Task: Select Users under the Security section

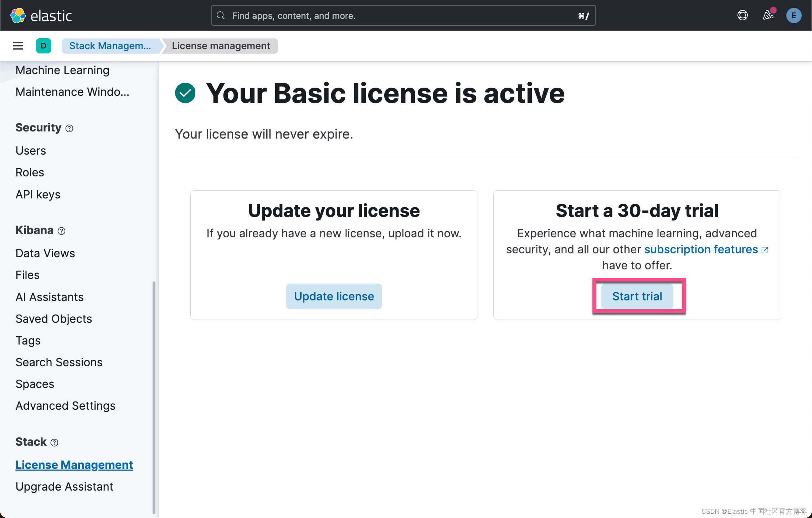Action: [30, 150]
